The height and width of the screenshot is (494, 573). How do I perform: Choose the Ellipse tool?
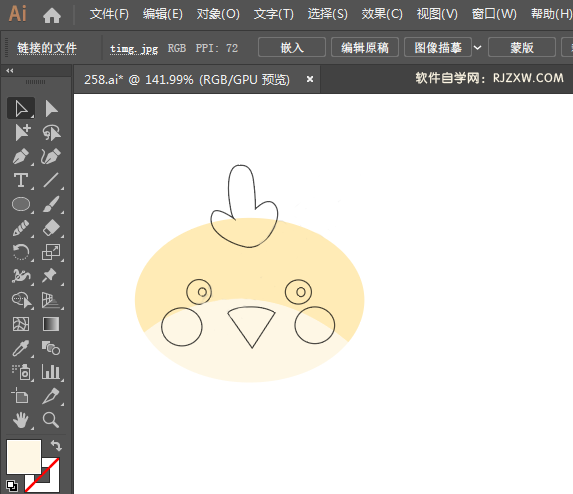(x=21, y=204)
